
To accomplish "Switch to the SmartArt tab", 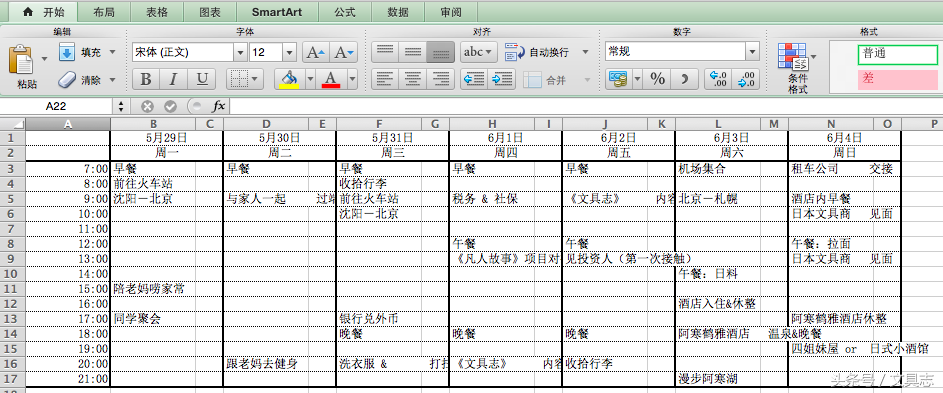I will (x=277, y=12).
